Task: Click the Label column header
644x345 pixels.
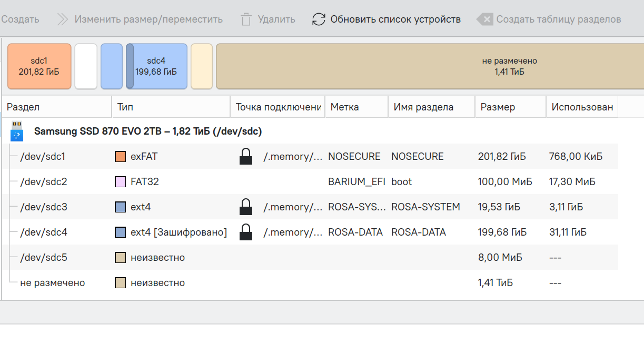Action: click(x=344, y=107)
